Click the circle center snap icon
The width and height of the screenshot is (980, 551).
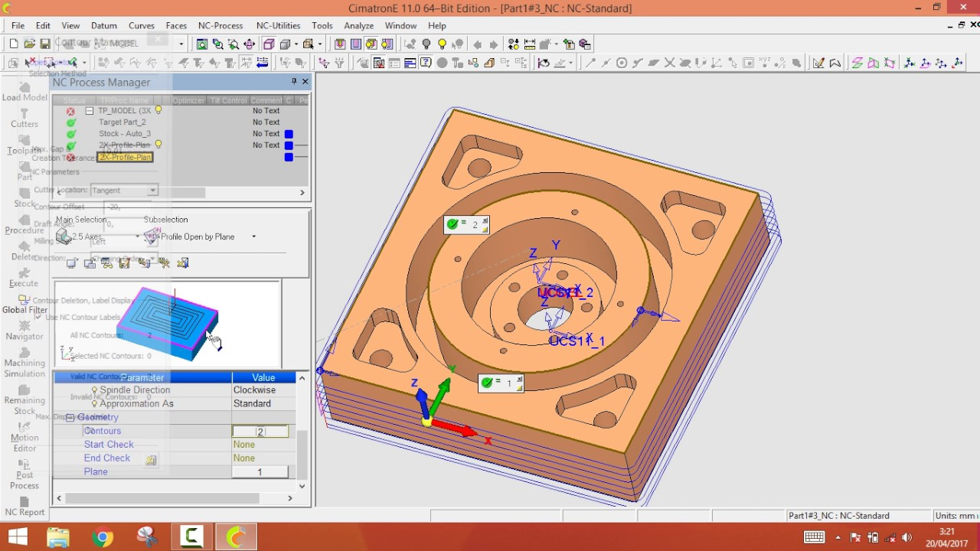pos(622,63)
